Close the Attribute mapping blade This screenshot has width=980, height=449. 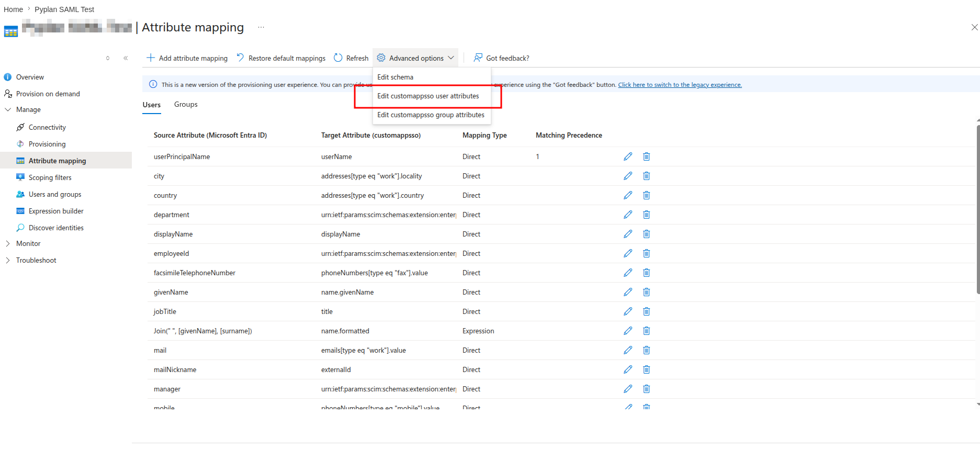(974, 27)
